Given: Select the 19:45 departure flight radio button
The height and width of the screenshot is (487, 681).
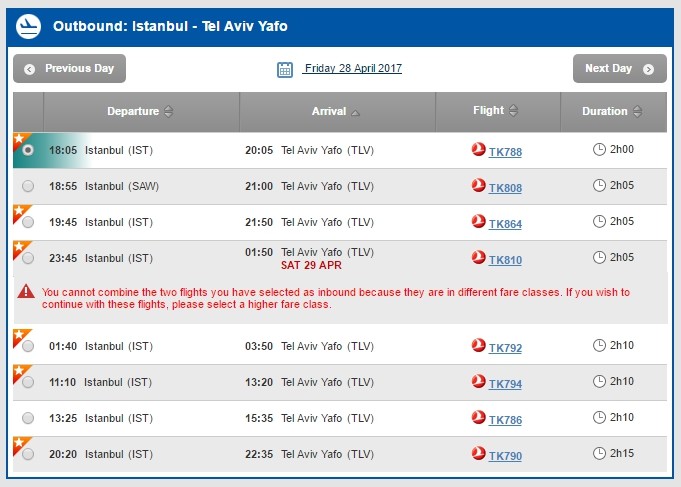Looking at the screenshot, I should (28, 222).
